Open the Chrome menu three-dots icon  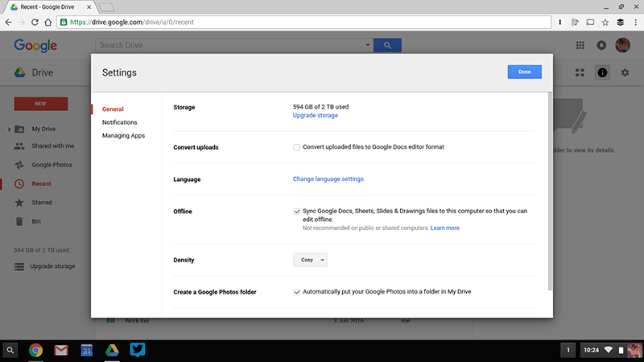point(635,23)
